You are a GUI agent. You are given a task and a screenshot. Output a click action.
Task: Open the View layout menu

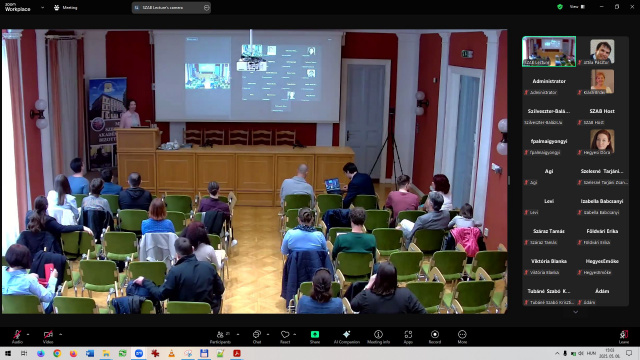coord(577,7)
